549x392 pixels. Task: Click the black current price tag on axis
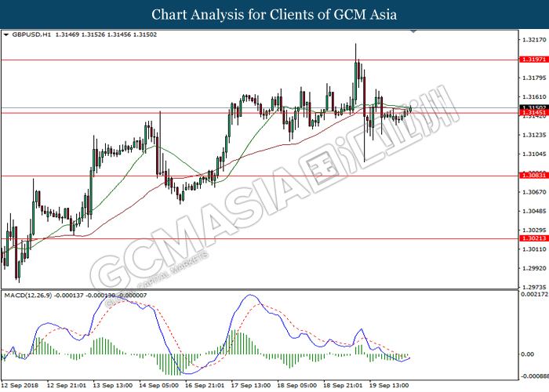tap(533, 107)
